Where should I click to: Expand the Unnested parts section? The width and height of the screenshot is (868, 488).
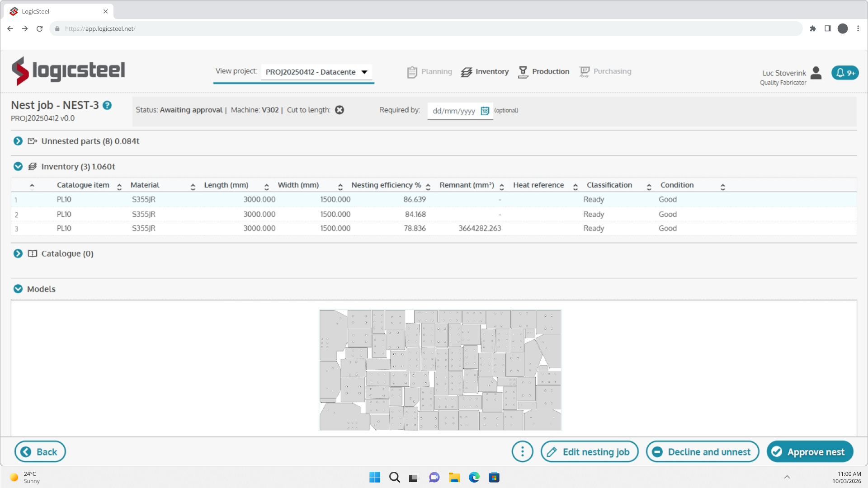pos(18,141)
